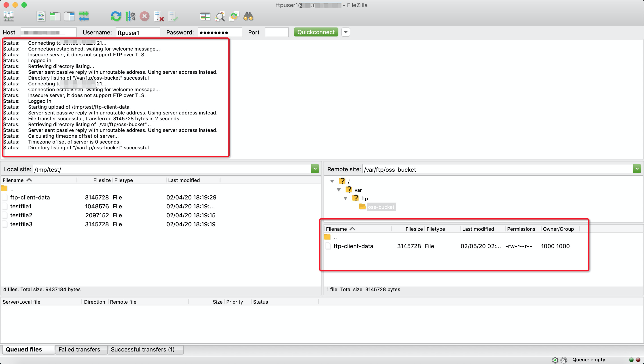This screenshot has width=644, height=364.
Task: Select ftp folder in remote tree
Action: pos(364,199)
